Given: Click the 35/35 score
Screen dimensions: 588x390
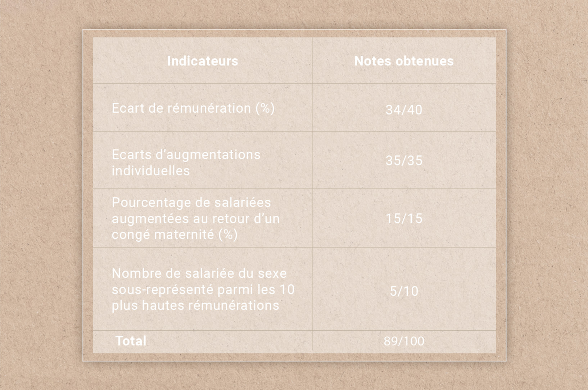Looking at the screenshot, I should click(404, 160).
